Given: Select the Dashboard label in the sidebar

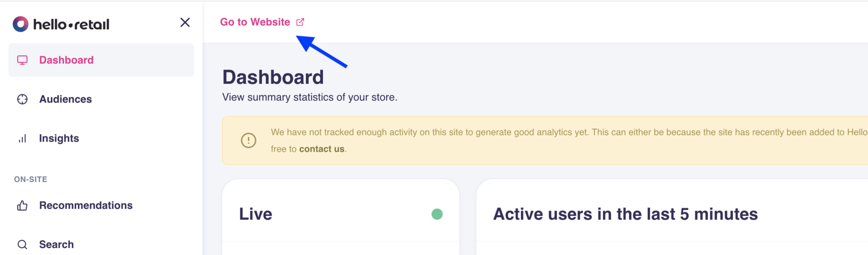Looking at the screenshot, I should click(66, 60).
